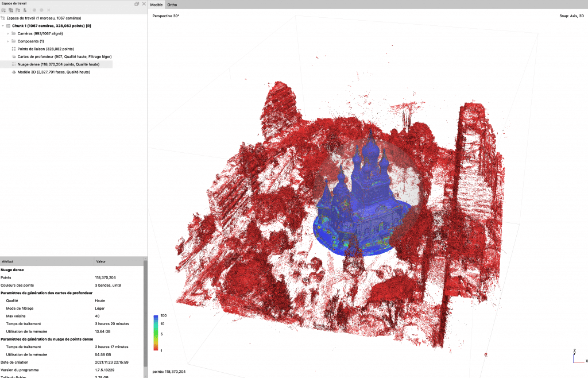
Task: Click the 13.64 GB memory value
Action: (x=103, y=331)
